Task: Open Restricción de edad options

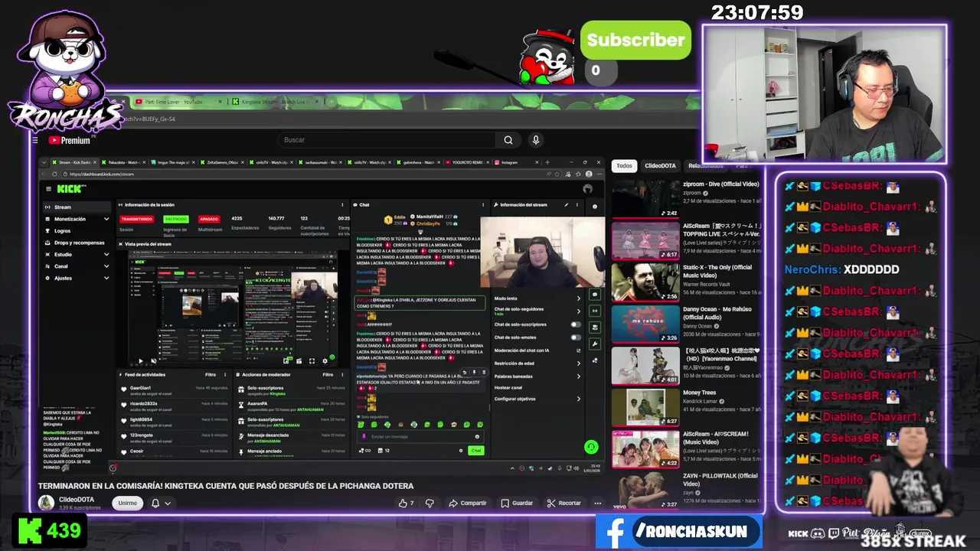Action: (x=578, y=364)
